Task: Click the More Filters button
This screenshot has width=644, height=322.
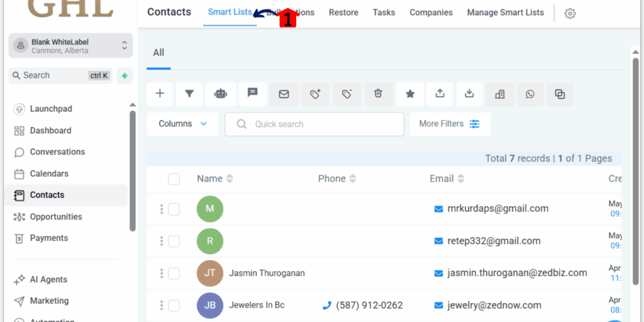Action: [x=450, y=124]
